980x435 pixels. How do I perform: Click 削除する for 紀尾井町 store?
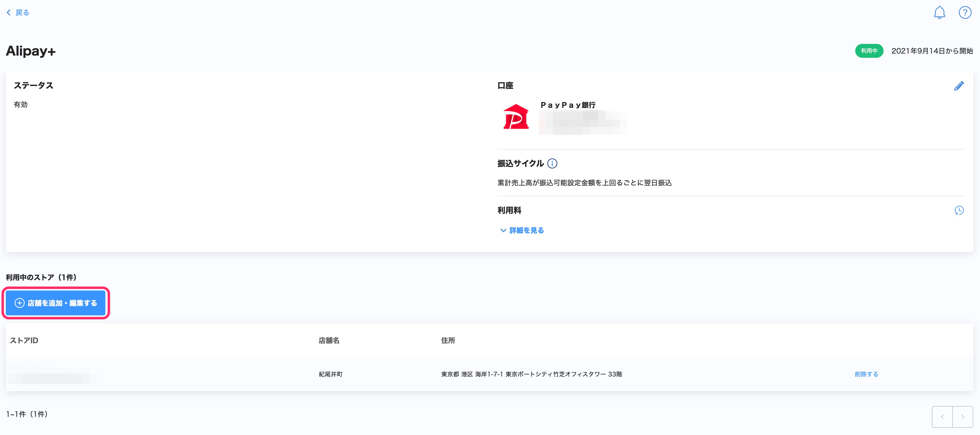[x=866, y=374]
